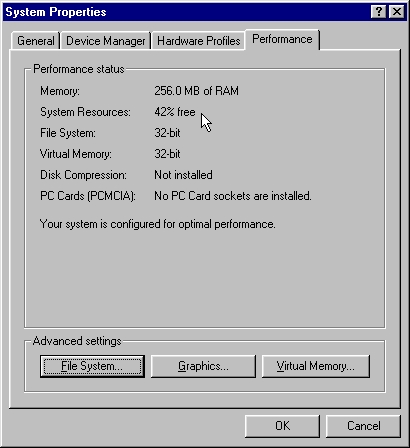Click the 42% free resources text
Image resolution: width=410 pixels, height=448 pixels.
click(x=175, y=112)
